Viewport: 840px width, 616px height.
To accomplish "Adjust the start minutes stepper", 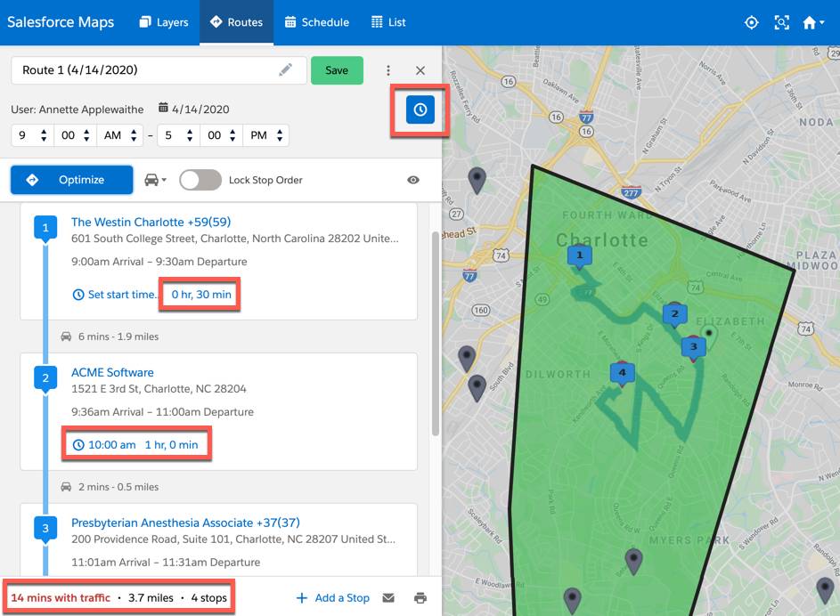I will coord(75,135).
